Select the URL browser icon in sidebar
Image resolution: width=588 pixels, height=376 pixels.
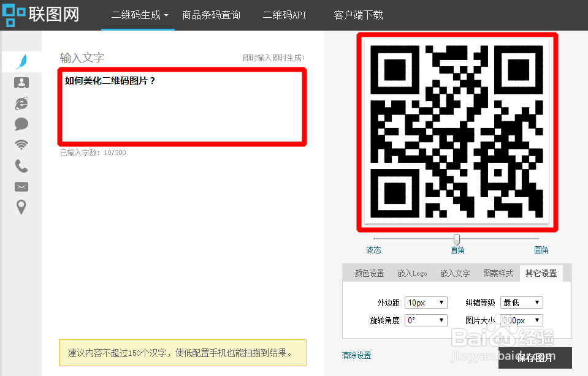click(x=21, y=103)
